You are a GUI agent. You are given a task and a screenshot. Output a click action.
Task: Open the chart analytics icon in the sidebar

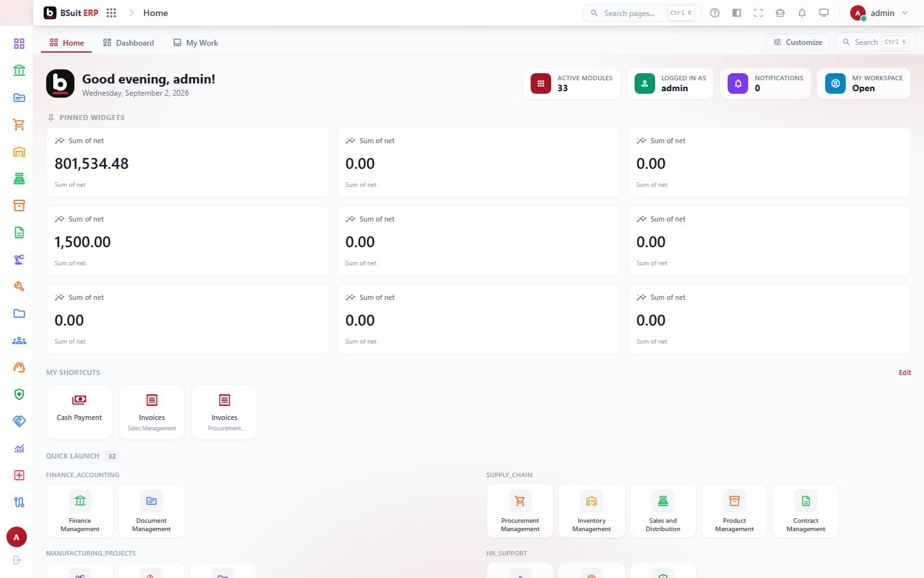[19, 448]
